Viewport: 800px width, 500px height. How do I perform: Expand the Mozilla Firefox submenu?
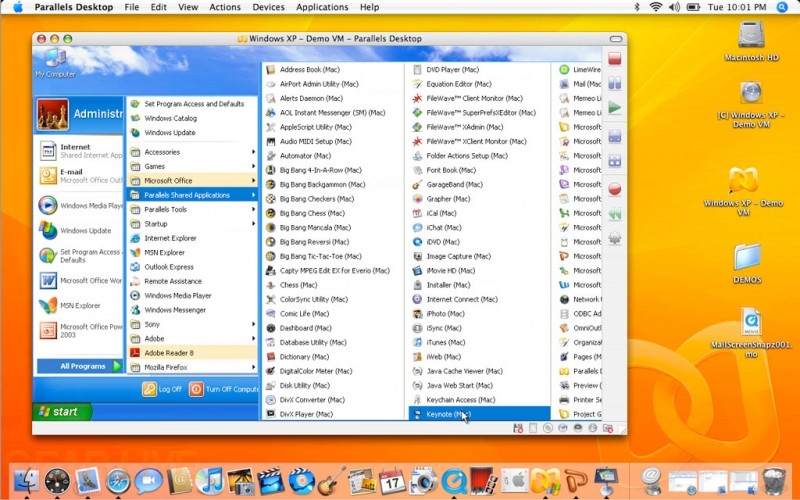pyautogui.click(x=192, y=367)
